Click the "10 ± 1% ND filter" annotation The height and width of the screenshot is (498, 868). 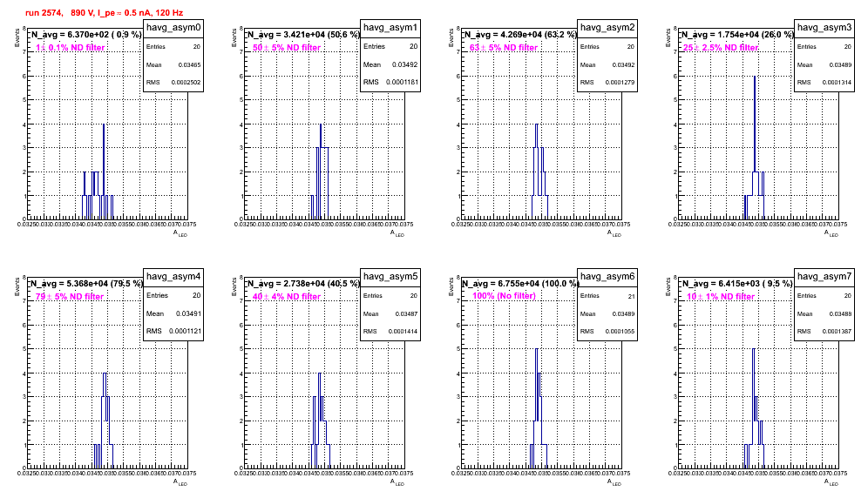click(721, 297)
